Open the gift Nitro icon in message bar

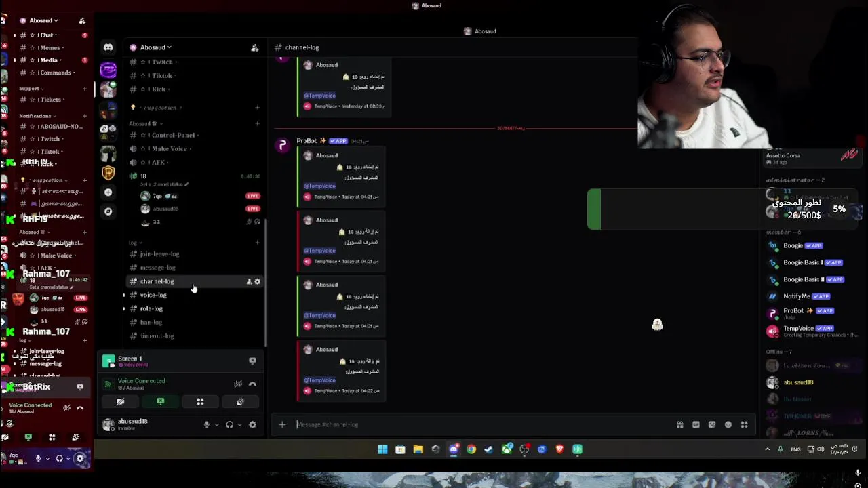[x=679, y=424]
